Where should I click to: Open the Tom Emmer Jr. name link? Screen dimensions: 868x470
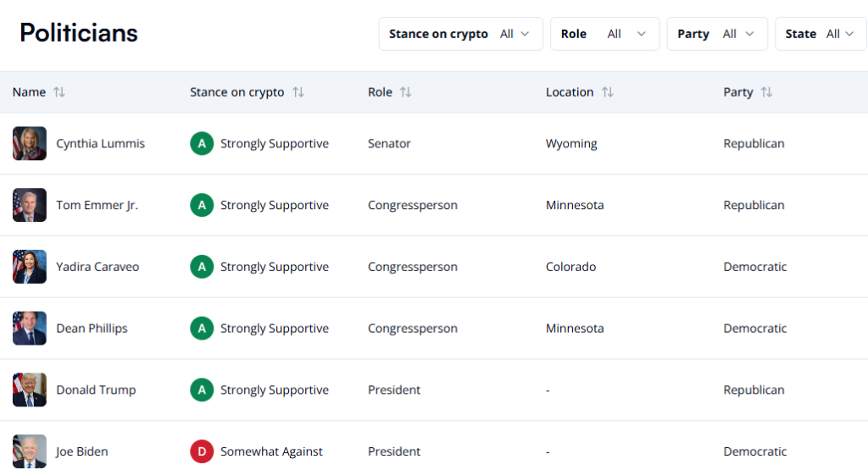[97, 205]
